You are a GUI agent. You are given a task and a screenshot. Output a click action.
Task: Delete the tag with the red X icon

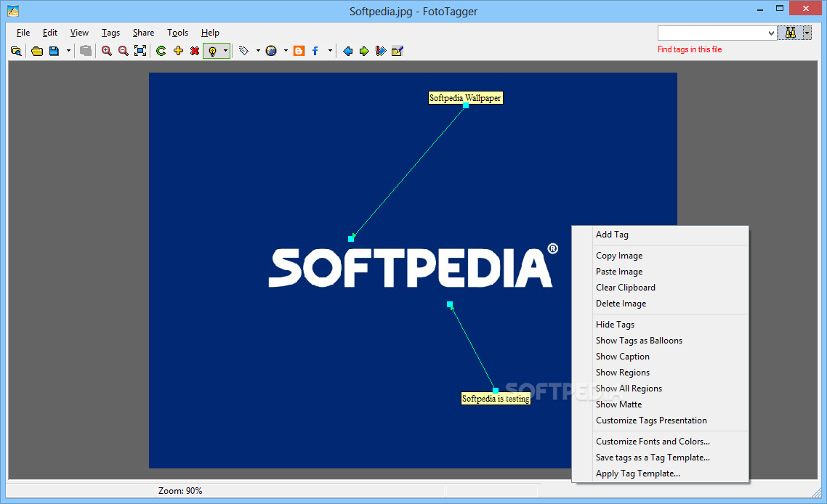(x=195, y=51)
